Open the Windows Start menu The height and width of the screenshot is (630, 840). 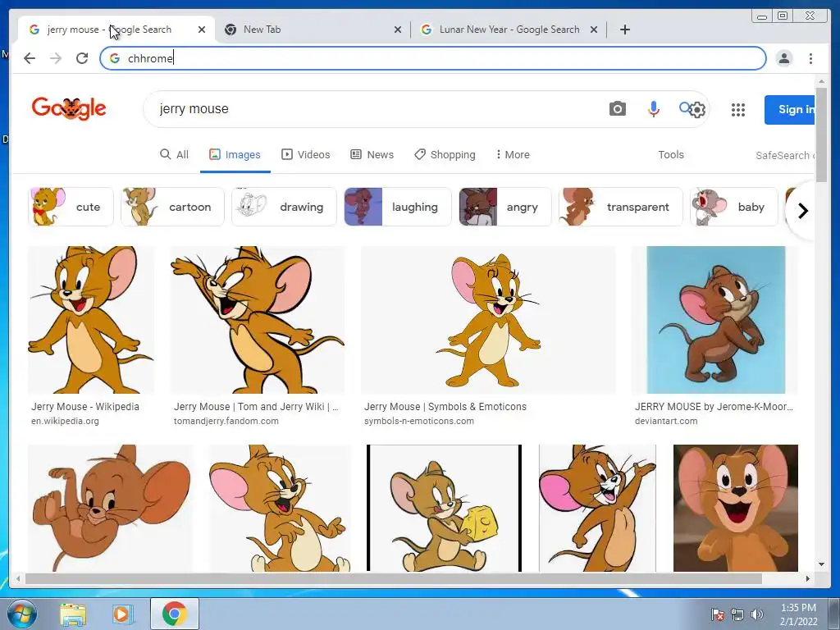21,614
